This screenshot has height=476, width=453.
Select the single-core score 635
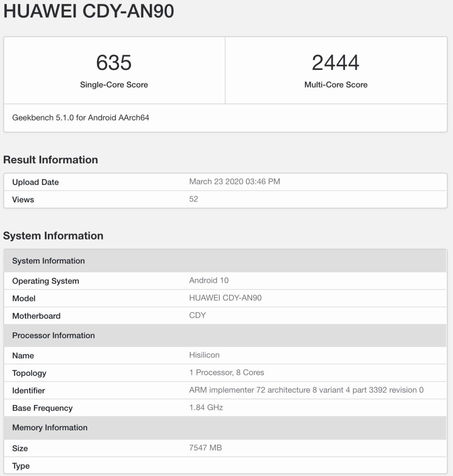point(114,63)
